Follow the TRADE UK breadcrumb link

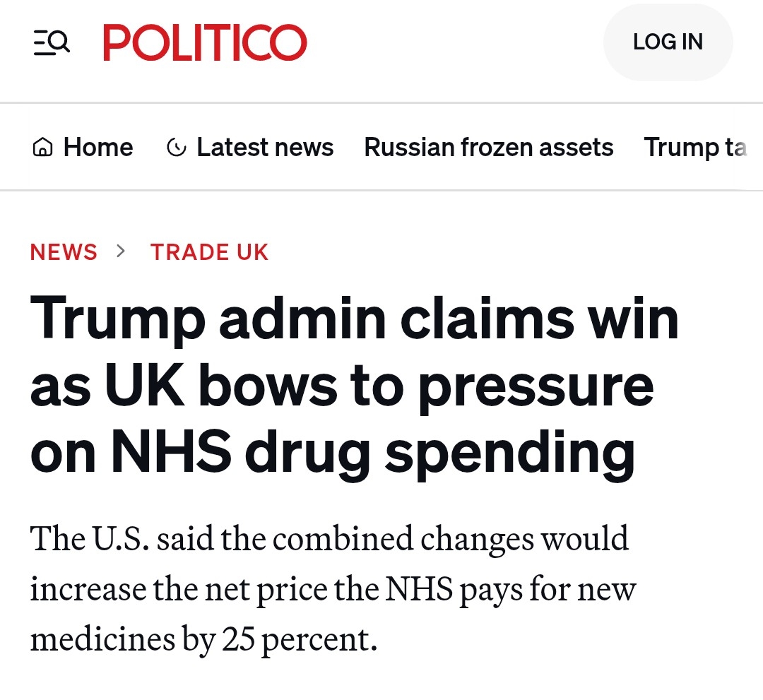(x=210, y=252)
